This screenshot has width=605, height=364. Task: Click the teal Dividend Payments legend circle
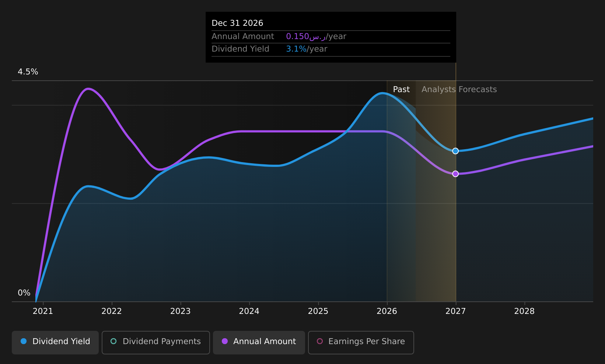coord(113,341)
